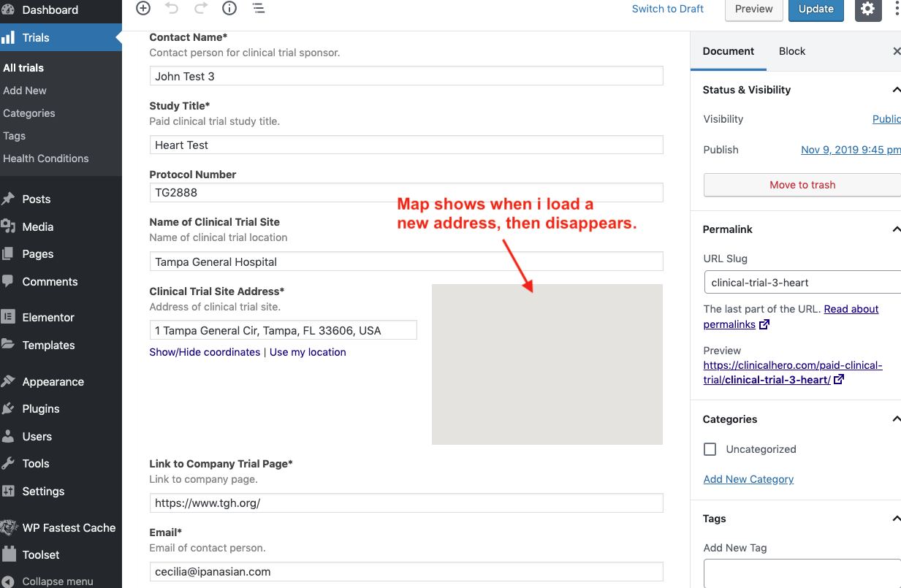
Task: Click the Move to trash button
Action: [x=802, y=185]
